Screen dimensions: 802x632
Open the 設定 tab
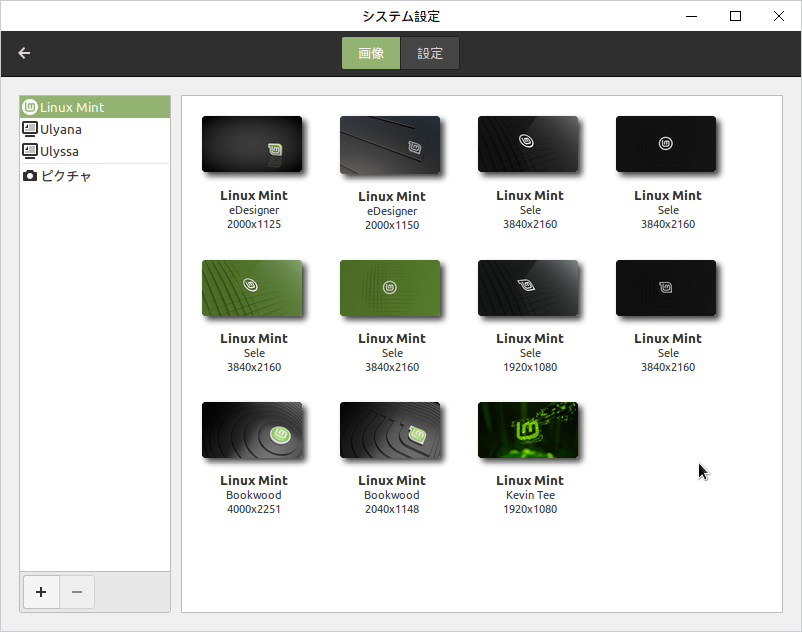point(430,53)
